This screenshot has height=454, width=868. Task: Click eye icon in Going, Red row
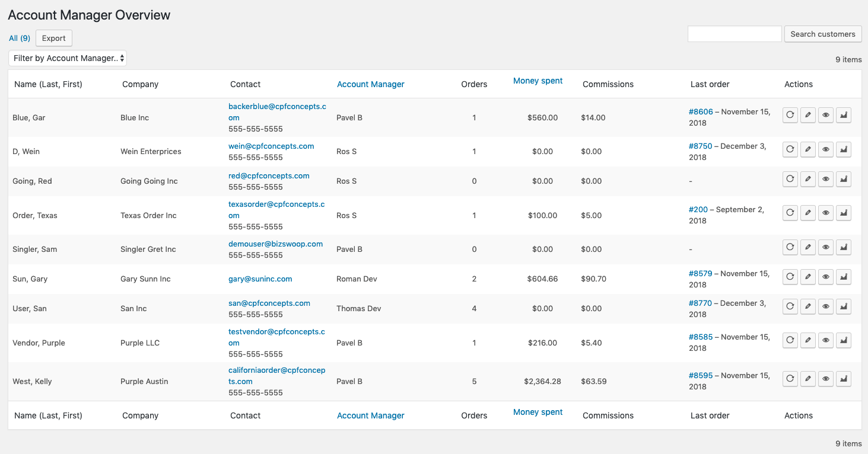[825, 179]
